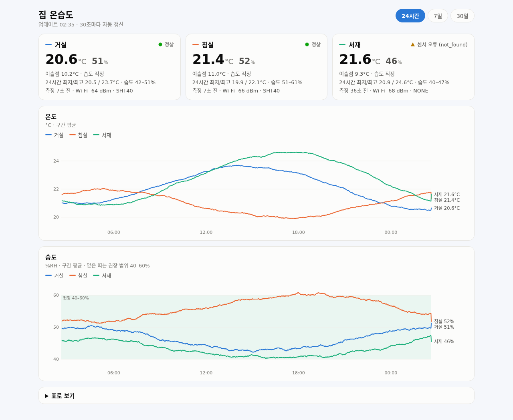Click the 이슬점 11.0°C line on 침실 card

click(222, 74)
